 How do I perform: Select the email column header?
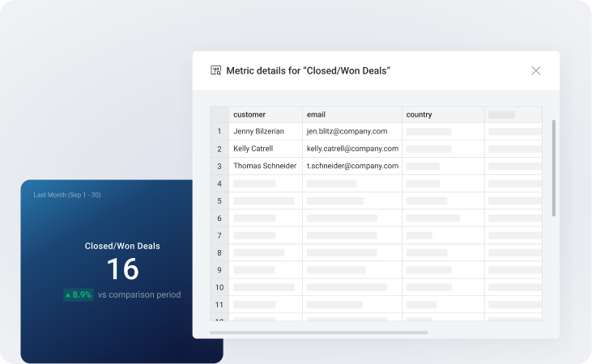pos(316,114)
